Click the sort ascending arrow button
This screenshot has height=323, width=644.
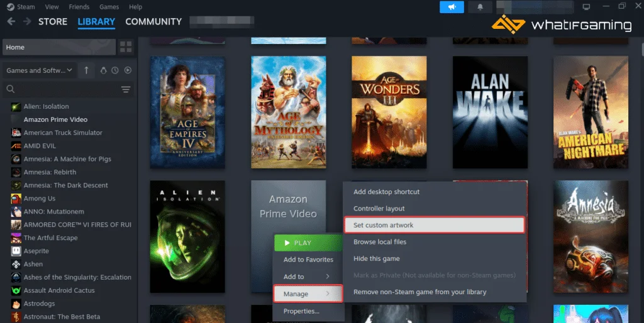pyautogui.click(x=86, y=70)
